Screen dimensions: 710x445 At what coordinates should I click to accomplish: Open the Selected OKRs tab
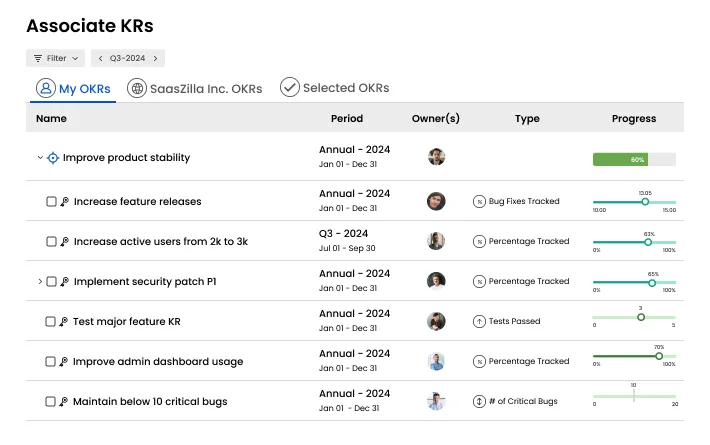(x=335, y=88)
